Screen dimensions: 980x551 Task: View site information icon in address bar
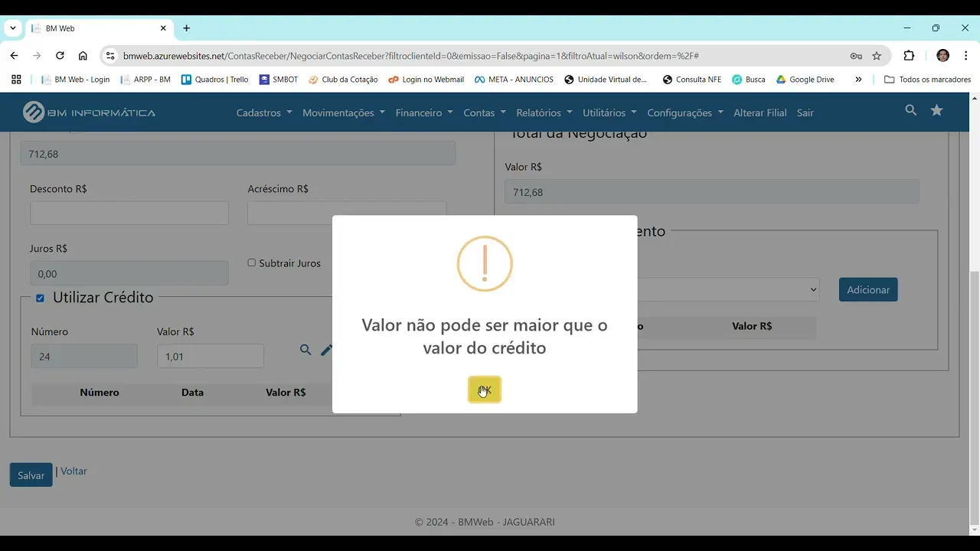(x=110, y=56)
